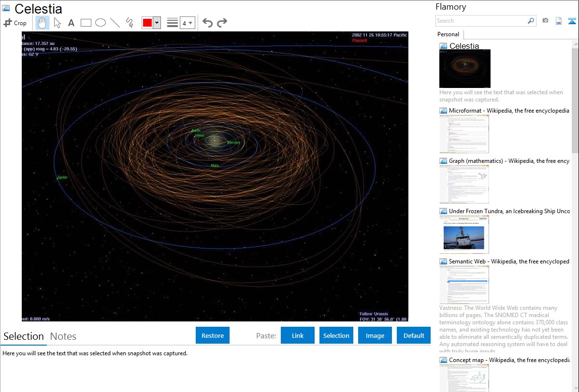Image resolution: width=579 pixels, height=392 pixels.
Task: Select the rectangle shape tool
Action: point(86,23)
